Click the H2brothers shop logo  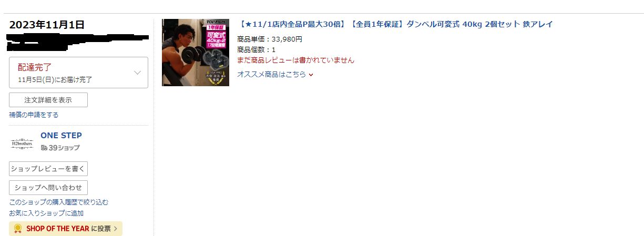(22, 143)
